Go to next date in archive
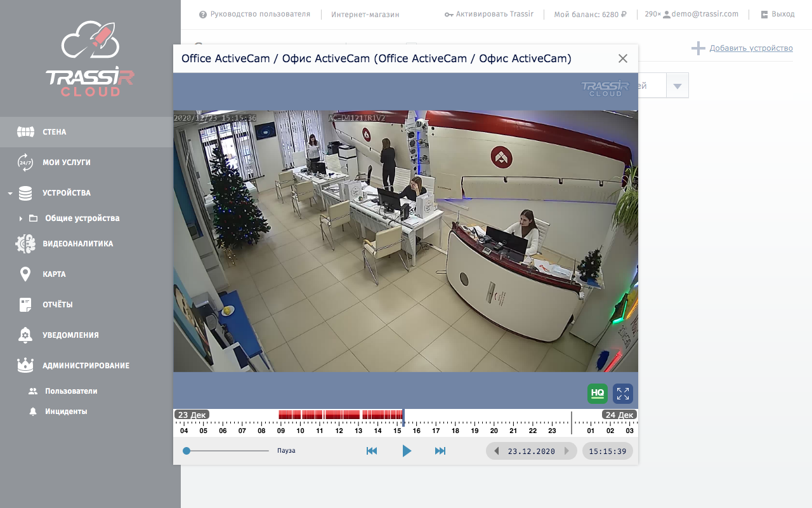 click(x=567, y=451)
